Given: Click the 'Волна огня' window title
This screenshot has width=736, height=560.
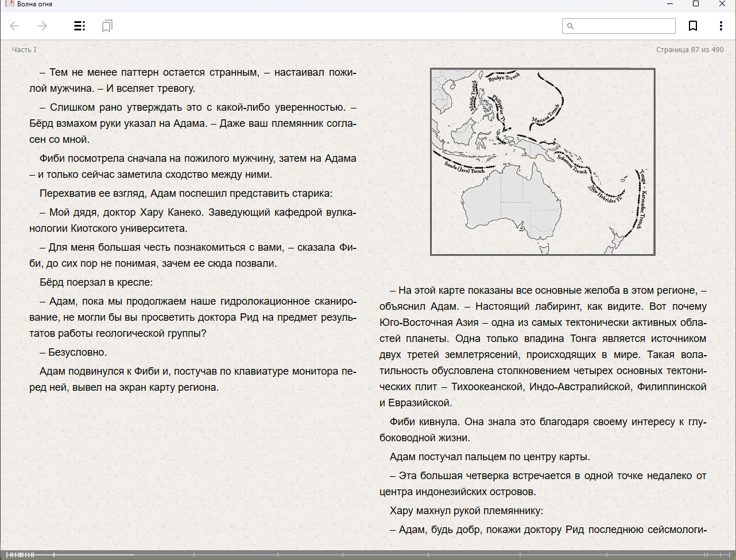Looking at the screenshot, I should point(34,4).
